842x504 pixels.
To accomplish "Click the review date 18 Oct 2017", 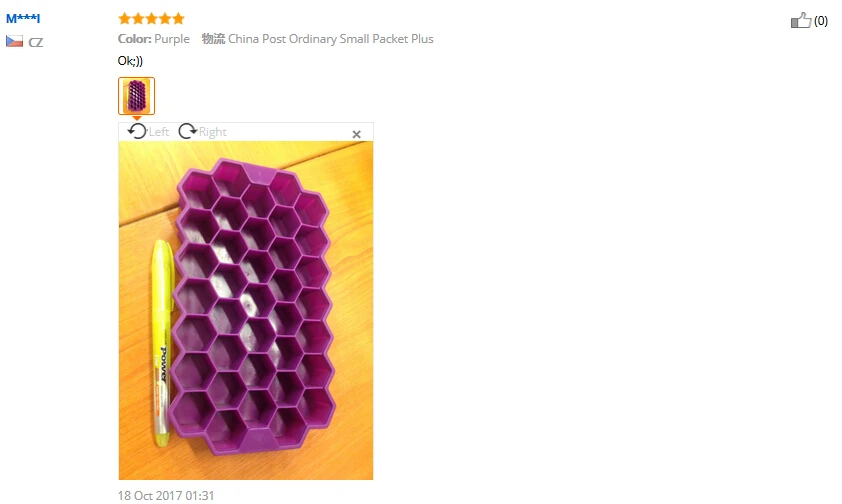I will 166,495.
